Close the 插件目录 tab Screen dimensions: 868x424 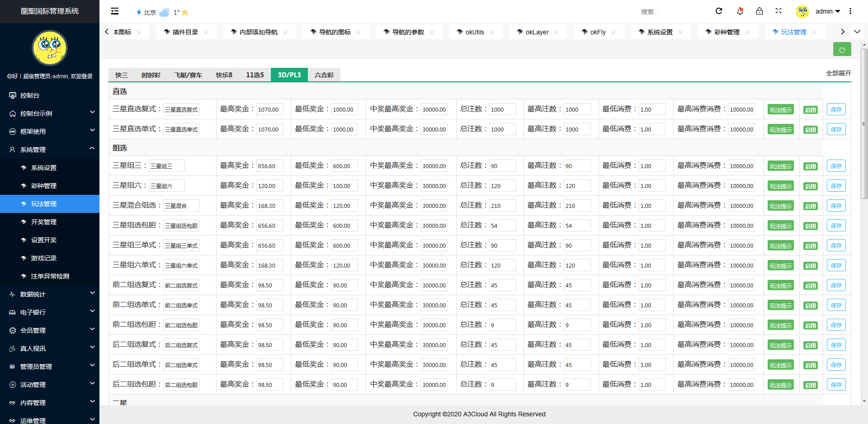(206, 32)
